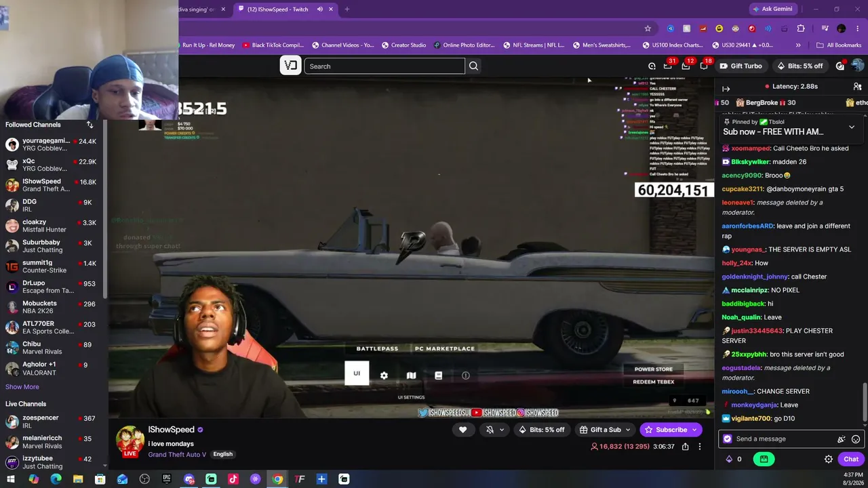Open TikTok from the taskbar

click(233, 479)
